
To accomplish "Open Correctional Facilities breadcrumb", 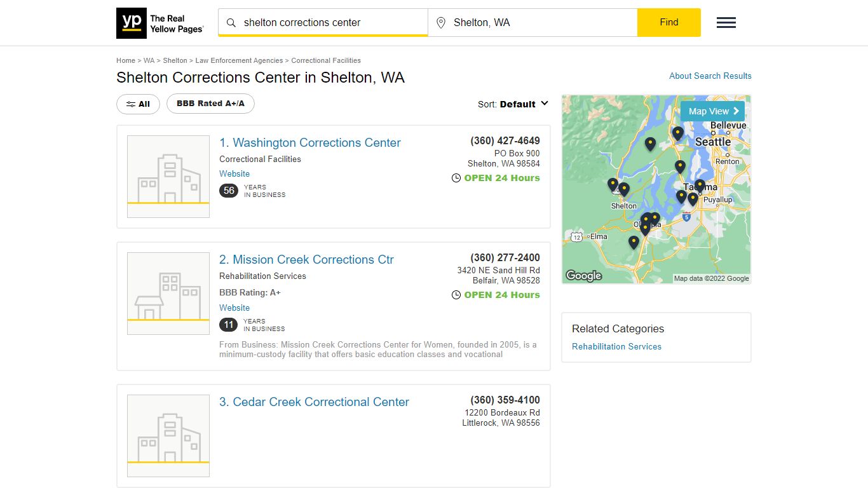I will point(326,60).
